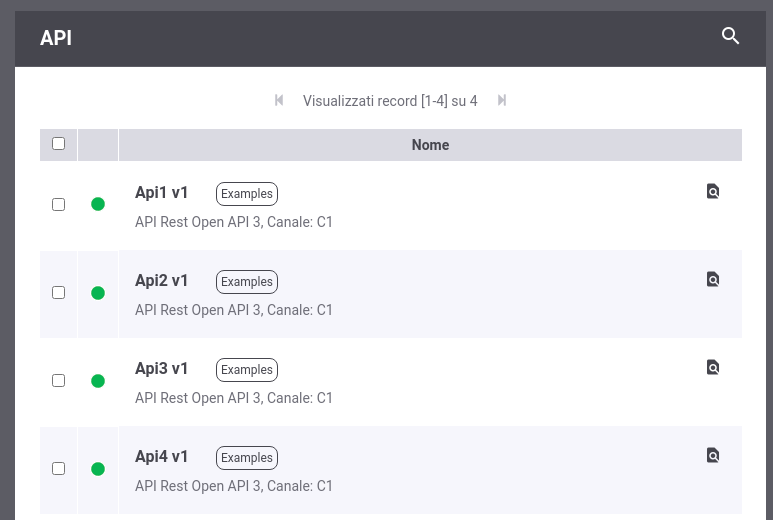Check the Api1 v1 row checkbox

click(59, 204)
